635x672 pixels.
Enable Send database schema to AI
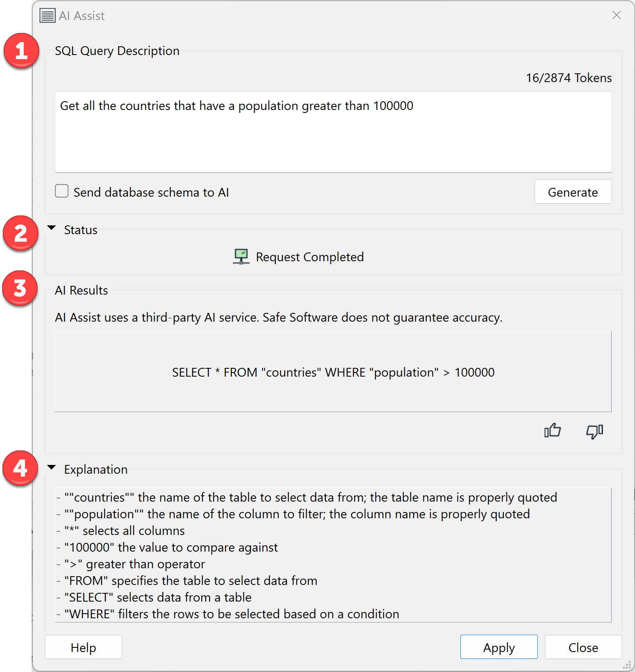pos(61,191)
